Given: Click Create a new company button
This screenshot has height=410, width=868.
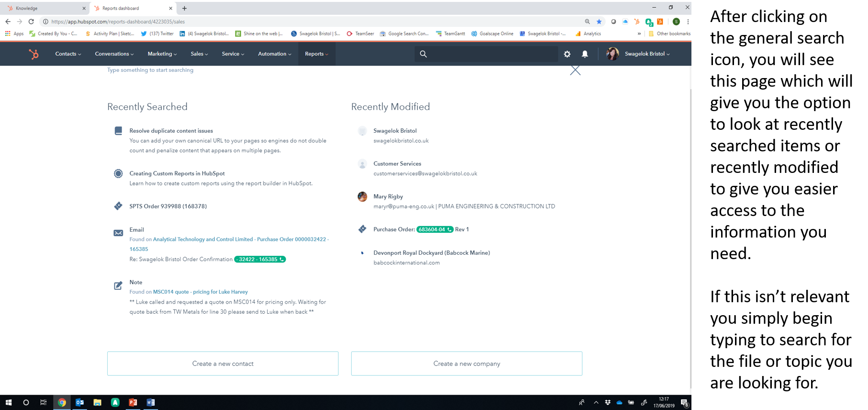Looking at the screenshot, I should pyautogui.click(x=467, y=364).
